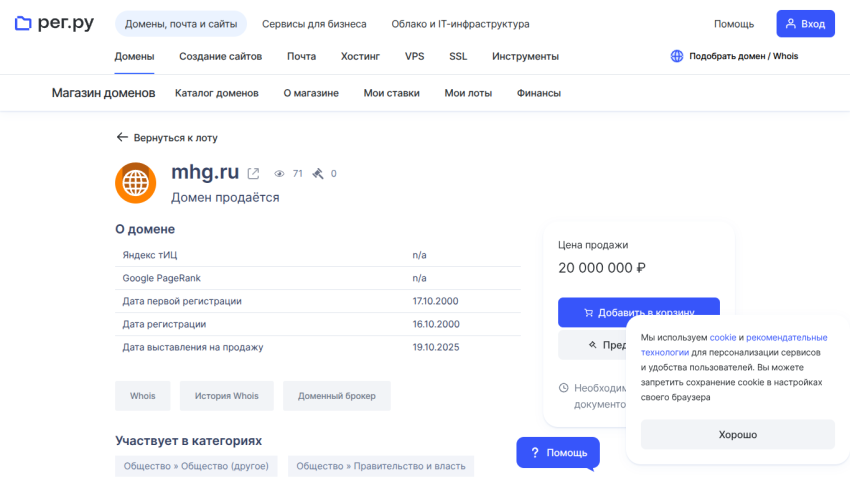Click date value 19.10.2025

click(436, 347)
